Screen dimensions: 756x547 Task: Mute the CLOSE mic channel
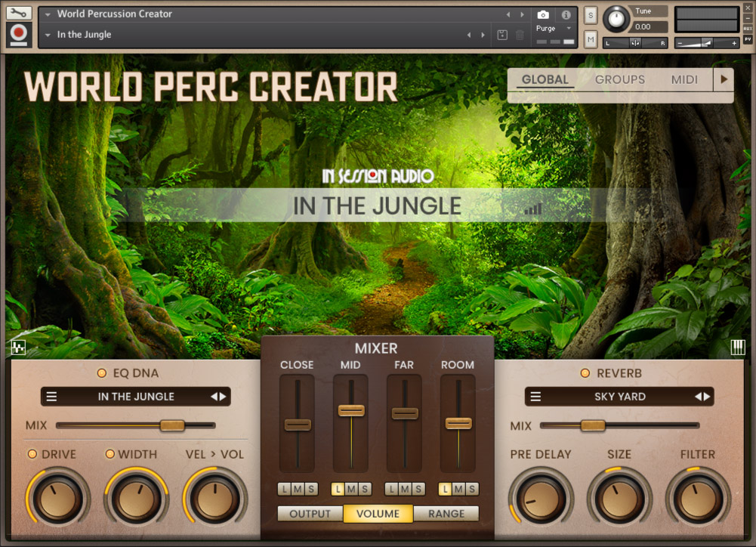point(298,489)
